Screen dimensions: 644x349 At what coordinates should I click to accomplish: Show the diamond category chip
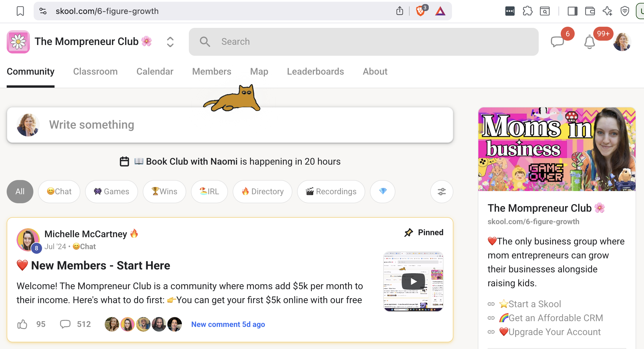[x=383, y=191]
